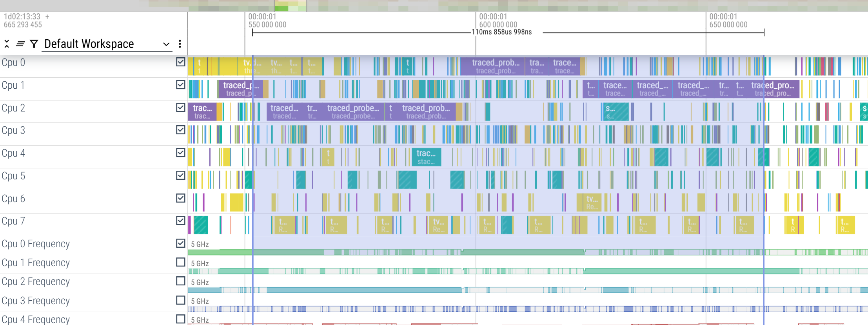
Task: Click the 00:00:01 600 000 000 time marker
Action: [498, 20]
